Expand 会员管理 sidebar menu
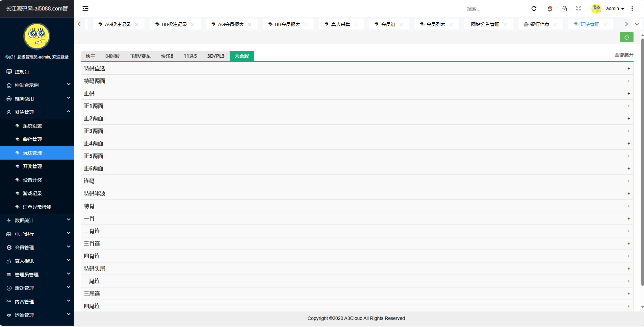644x327 pixels. pyautogui.click(x=37, y=248)
